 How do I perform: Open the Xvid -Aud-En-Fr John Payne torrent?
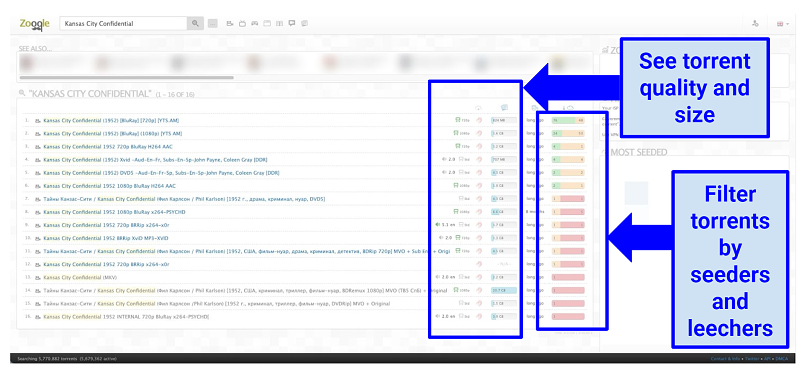(155, 159)
